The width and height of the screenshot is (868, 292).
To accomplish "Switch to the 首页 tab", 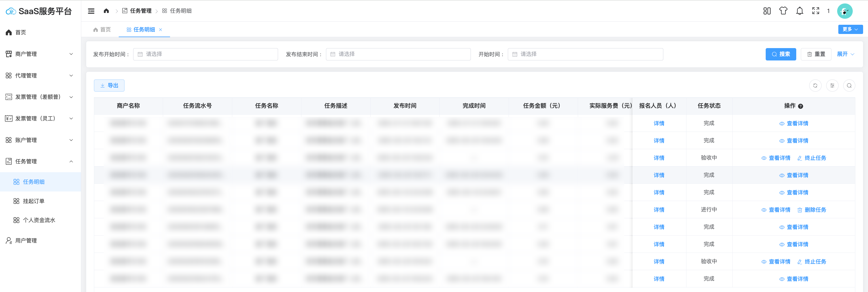I will click(x=102, y=30).
